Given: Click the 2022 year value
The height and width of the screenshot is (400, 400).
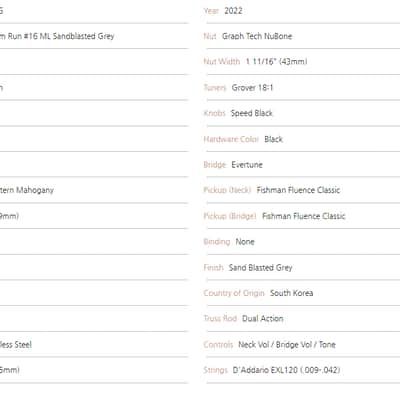Looking at the screenshot, I should tap(233, 11).
